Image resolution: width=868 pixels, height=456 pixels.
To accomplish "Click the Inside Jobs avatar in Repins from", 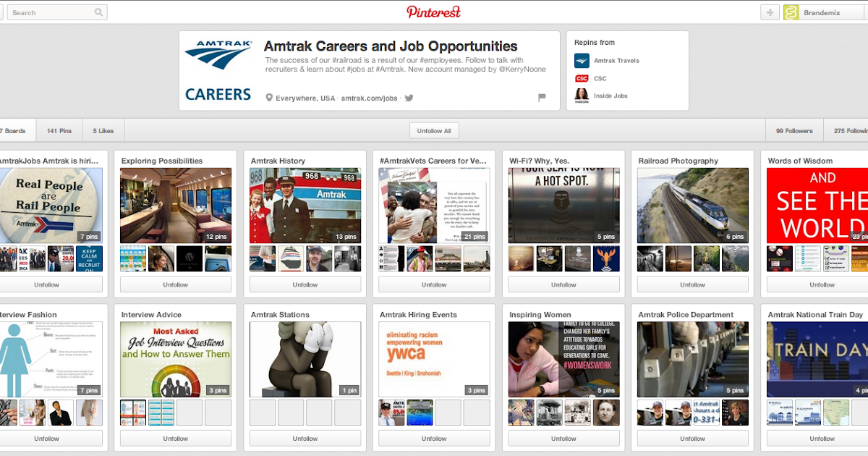I will click(582, 95).
